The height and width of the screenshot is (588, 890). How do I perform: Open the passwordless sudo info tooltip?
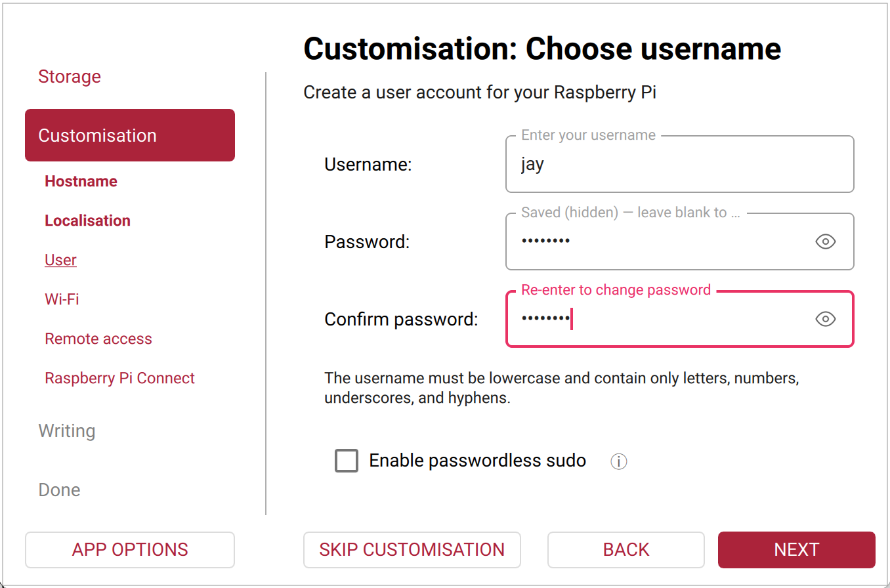[618, 461]
